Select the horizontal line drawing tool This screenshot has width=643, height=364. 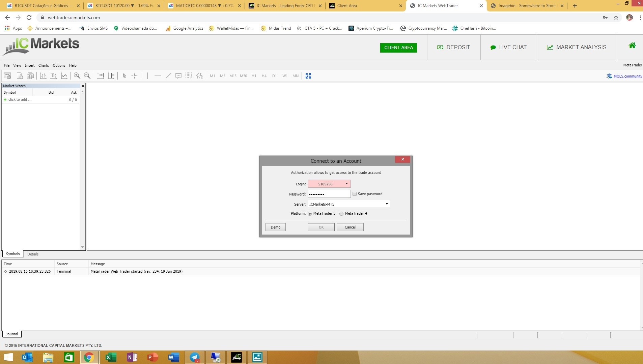point(158,76)
